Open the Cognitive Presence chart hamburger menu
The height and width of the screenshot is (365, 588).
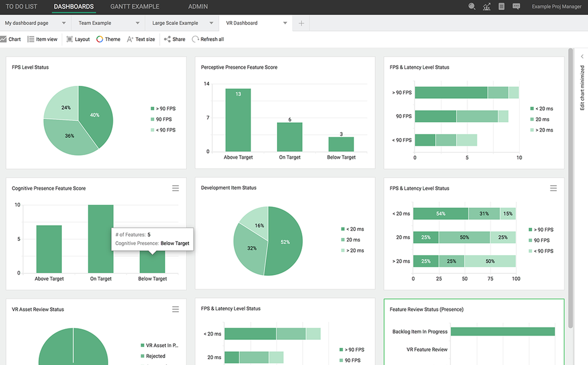pos(175,188)
